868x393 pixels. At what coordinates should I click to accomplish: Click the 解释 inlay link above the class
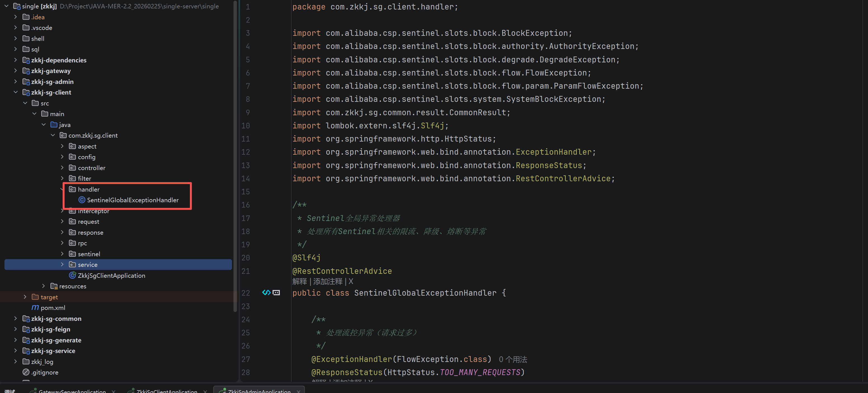click(x=299, y=281)
